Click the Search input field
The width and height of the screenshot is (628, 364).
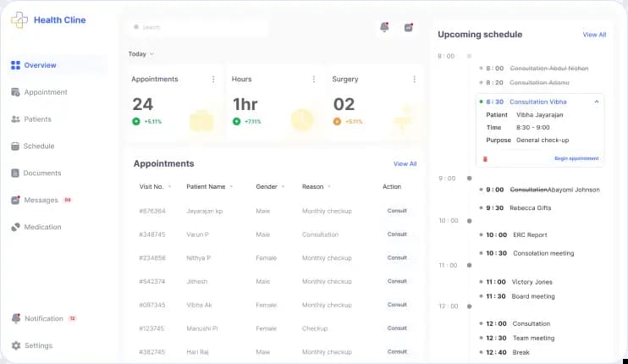(199, 27)
